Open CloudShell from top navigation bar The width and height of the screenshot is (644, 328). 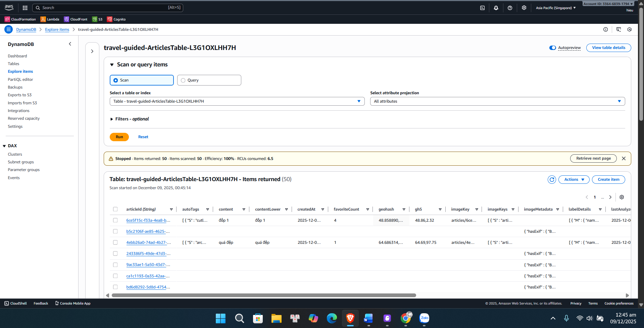[x=482, y=8]
